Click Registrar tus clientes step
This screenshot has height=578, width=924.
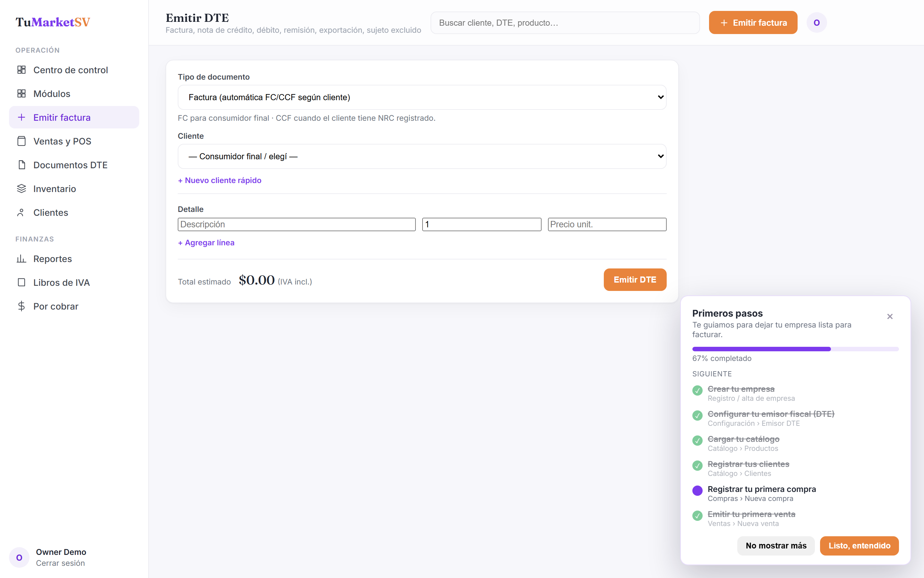tap(749, 464)
